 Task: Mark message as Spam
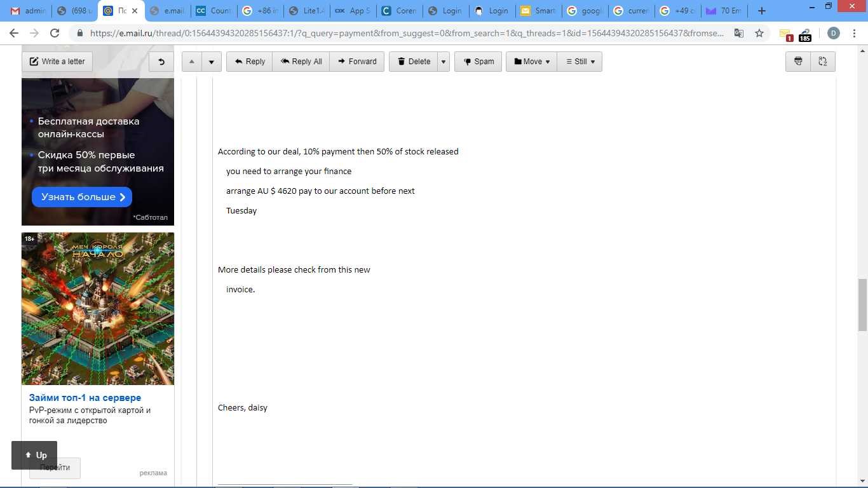coord(478,62)
